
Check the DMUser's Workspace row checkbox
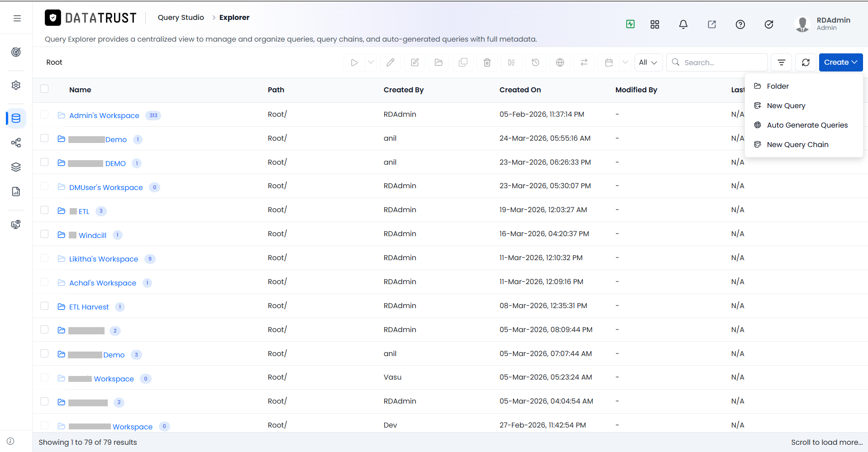click(x=44, y=186)
